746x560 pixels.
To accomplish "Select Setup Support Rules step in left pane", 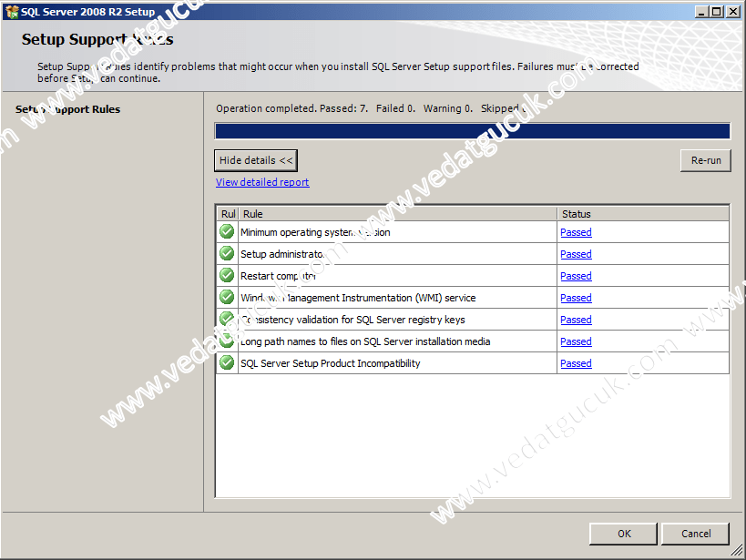I will (x=67, y=109).
